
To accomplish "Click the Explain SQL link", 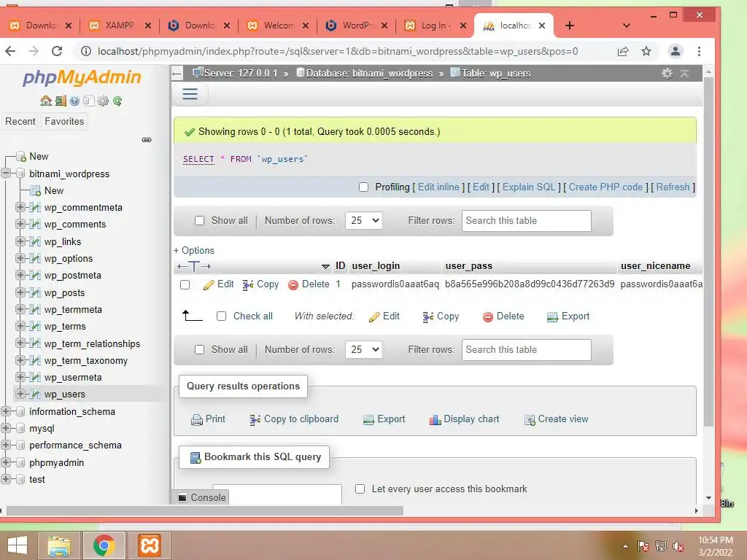I will coord(529,187).
